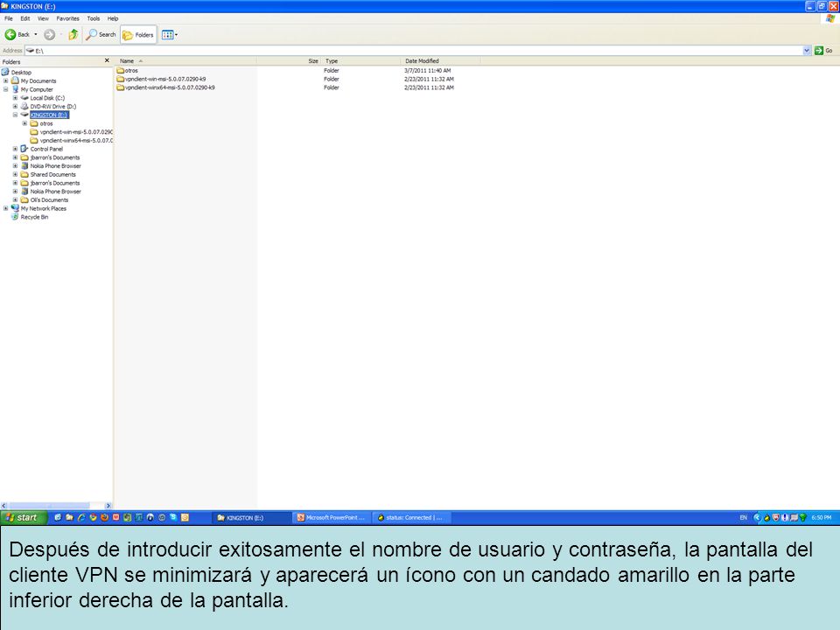Launch Internet Explorer from Quick Launch
Viewport: 840px width, 630px height.
pos(80,517)
